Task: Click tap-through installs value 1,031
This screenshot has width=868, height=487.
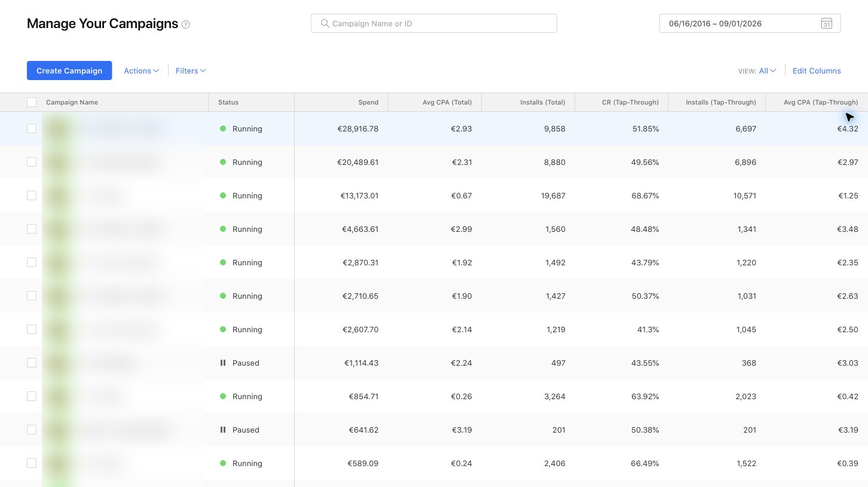Action: 747,296
